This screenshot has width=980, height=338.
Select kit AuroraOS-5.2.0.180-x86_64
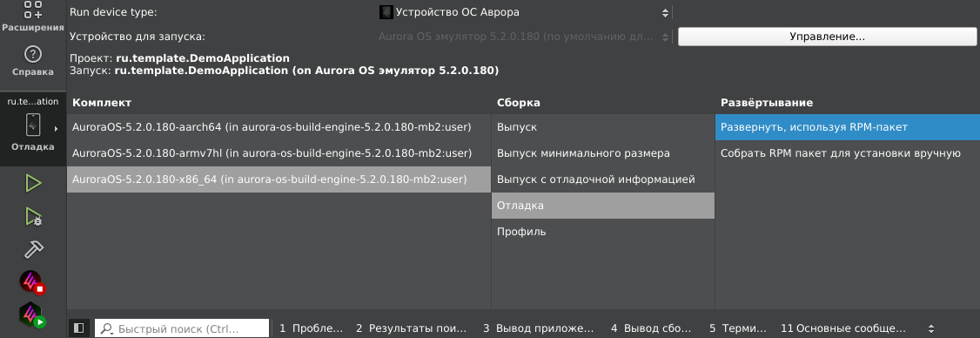[x=279, y=179]
